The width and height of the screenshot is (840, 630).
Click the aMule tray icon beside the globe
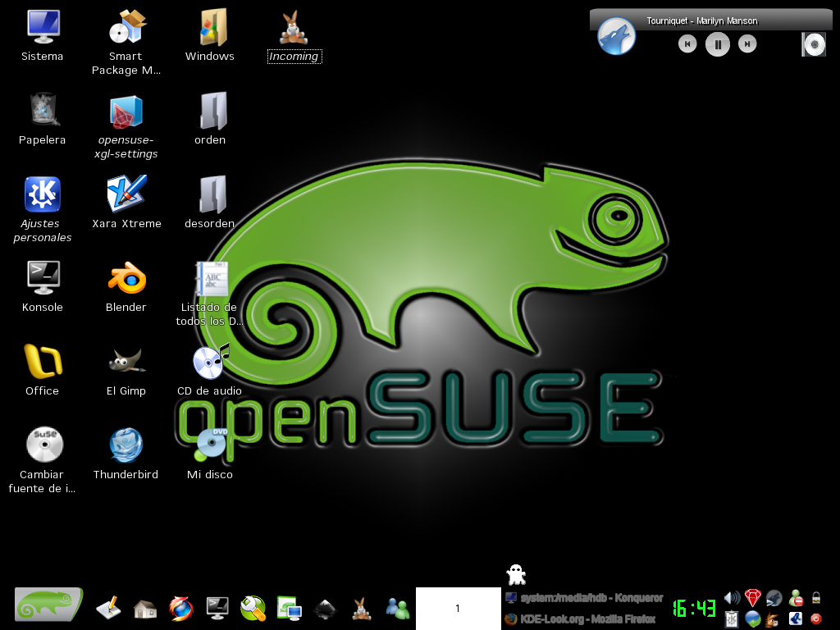[x=772, y=619]
